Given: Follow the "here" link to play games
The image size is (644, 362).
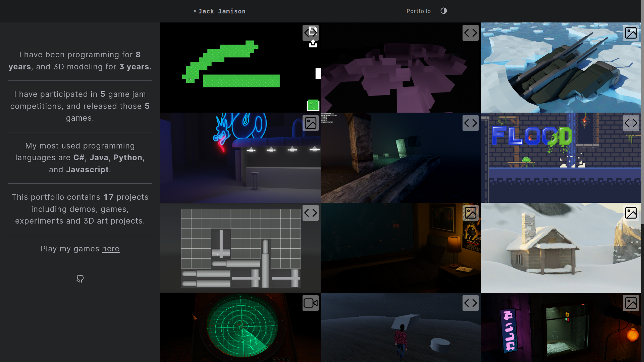Looking at the screenshot, I should tap(110, 249).
